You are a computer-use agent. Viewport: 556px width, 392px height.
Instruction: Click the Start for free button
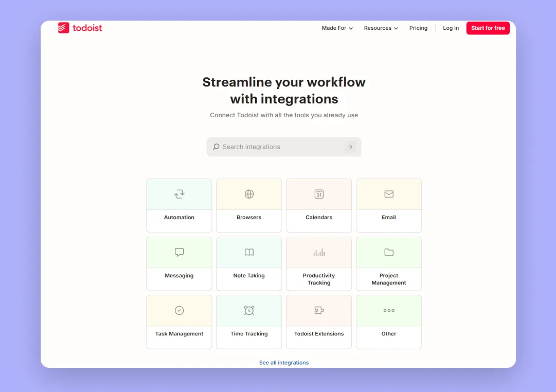pos(488,28)
